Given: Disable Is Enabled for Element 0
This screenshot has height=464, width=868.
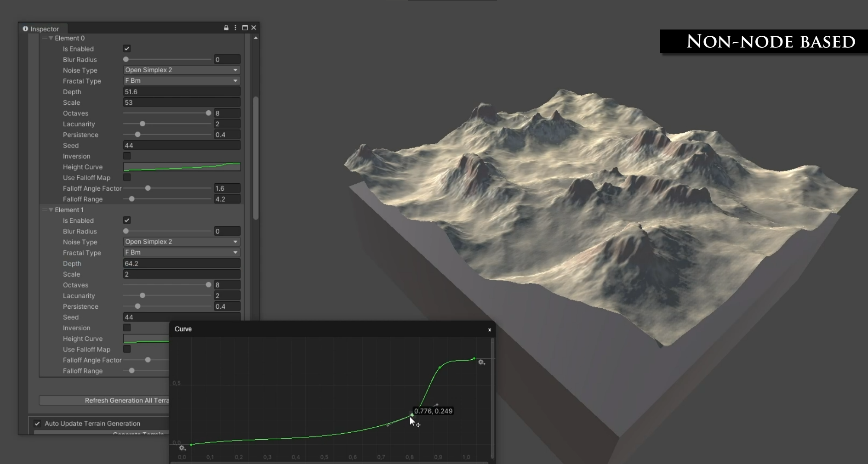Looking at the screenshot, I should pos(127,49).
